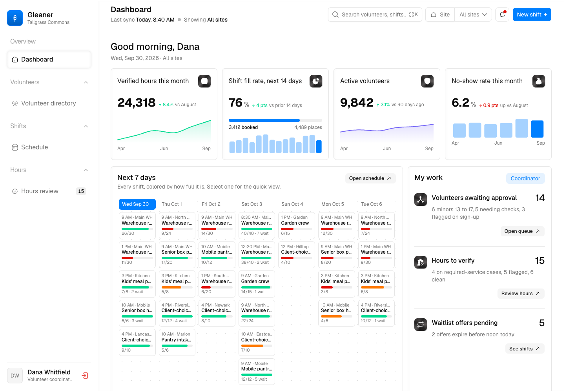Image resolution: width=565 pixels, height=392 pixels.
Task: Click Review hours button
Action: [x=521, y=294]
